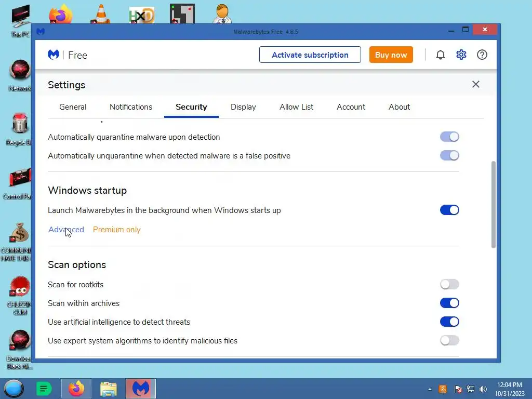
Task: Click the Malwarebytes logo next to Free
Action: click(54, 55)
